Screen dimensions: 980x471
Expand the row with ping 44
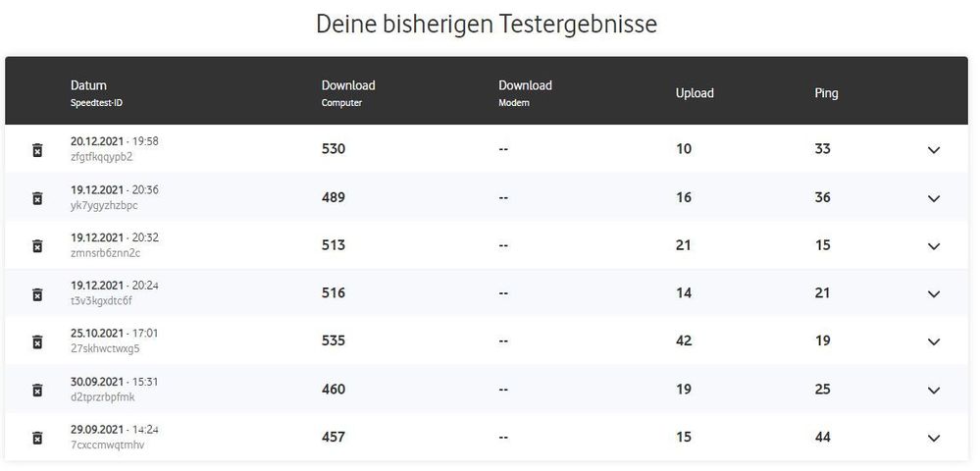click(933, 438)
